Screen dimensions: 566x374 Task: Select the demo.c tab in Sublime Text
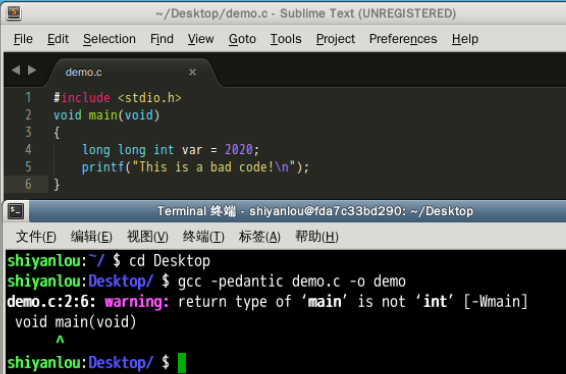(132, 72)
